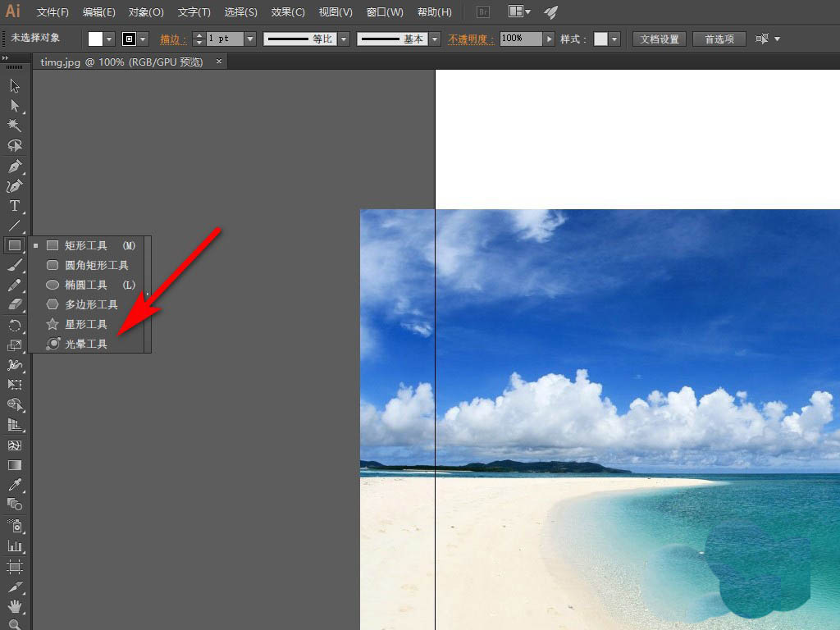Select the Width tool

pos(15,365)
